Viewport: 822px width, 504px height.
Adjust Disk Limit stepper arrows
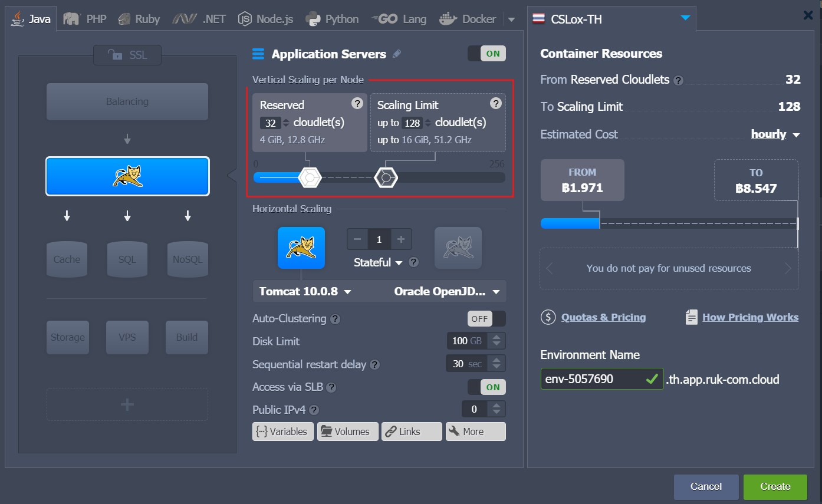click(x=497, y=341)
